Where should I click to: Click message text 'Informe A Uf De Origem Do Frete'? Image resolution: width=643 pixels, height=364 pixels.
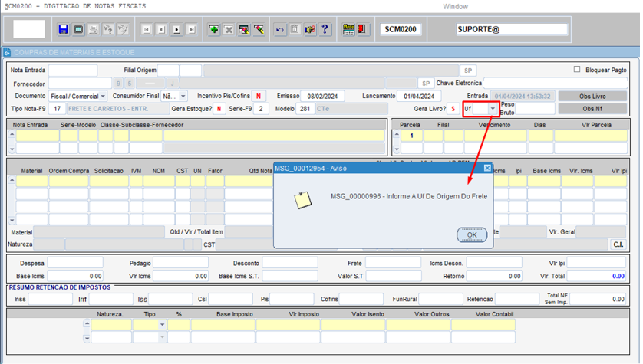click(437, 196)
